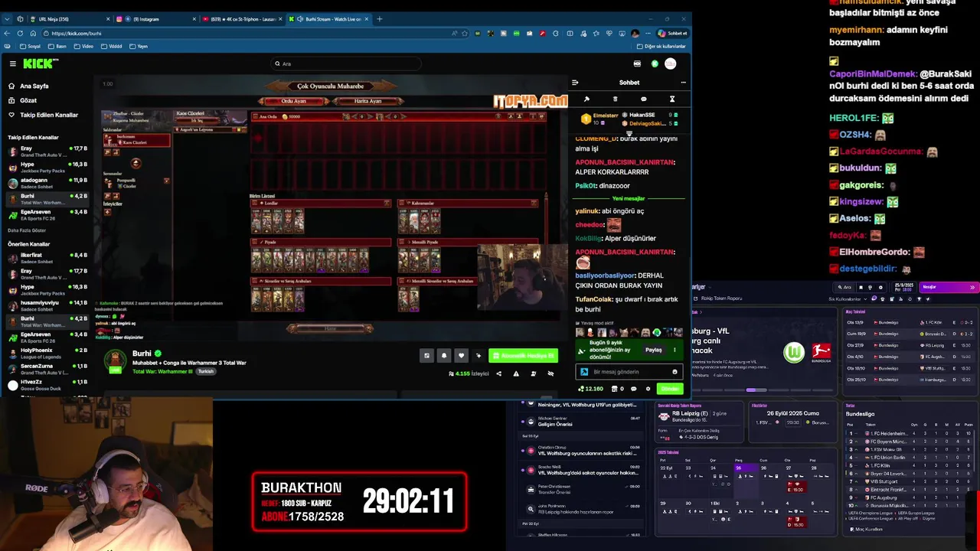Open options next to Paylaş button
980x551 pixels.
click(675, 350)
